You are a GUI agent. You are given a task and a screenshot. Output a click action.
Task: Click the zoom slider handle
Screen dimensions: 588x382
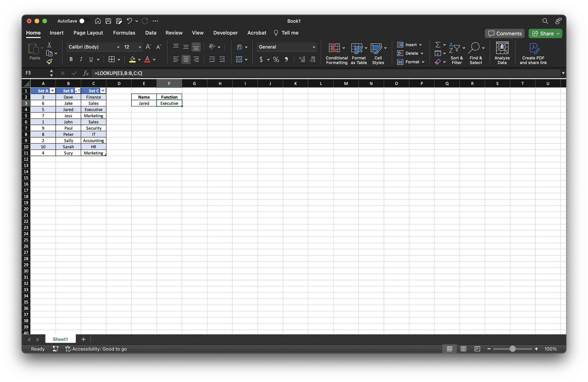513,349
